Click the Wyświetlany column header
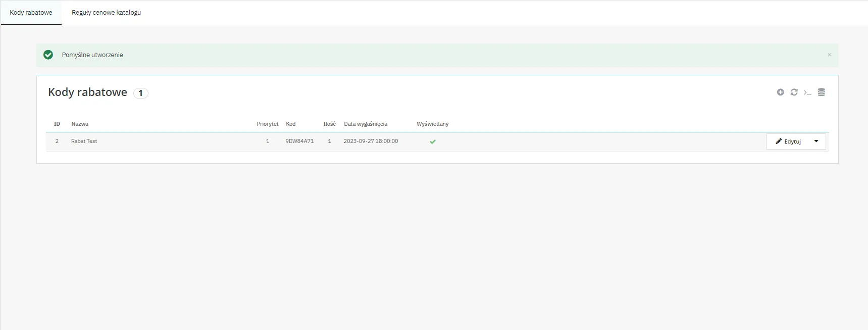The width and height of the screenshot is (868, 330). click(432, 124)
